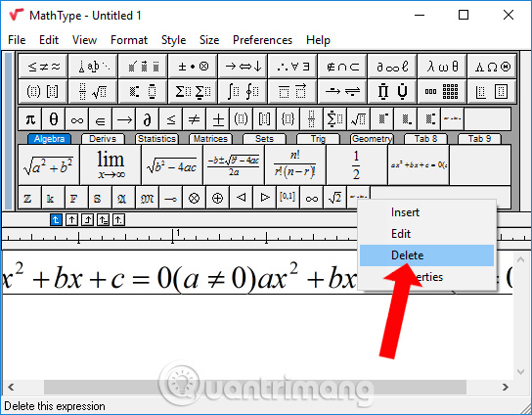Open the logical symbols palette (∴∀∃)
This screenshot has width=532, height=415.
292,67
